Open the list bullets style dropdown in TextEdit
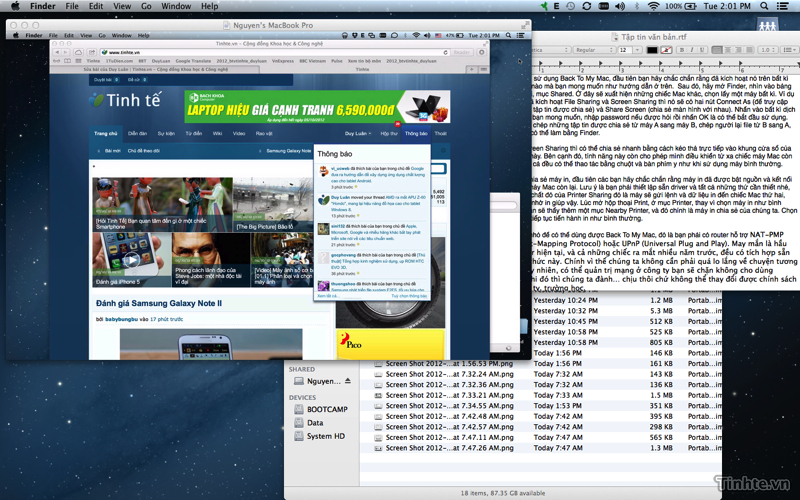 789,49
